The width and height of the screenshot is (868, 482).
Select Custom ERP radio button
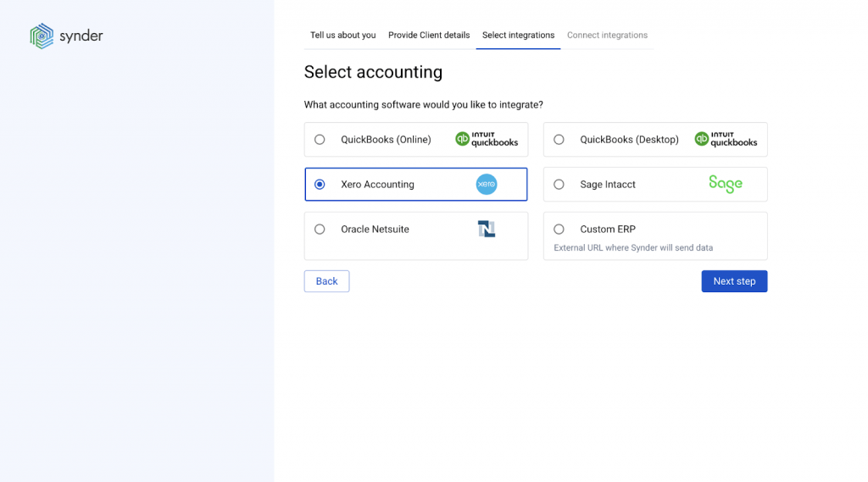[x=559, y=229]
